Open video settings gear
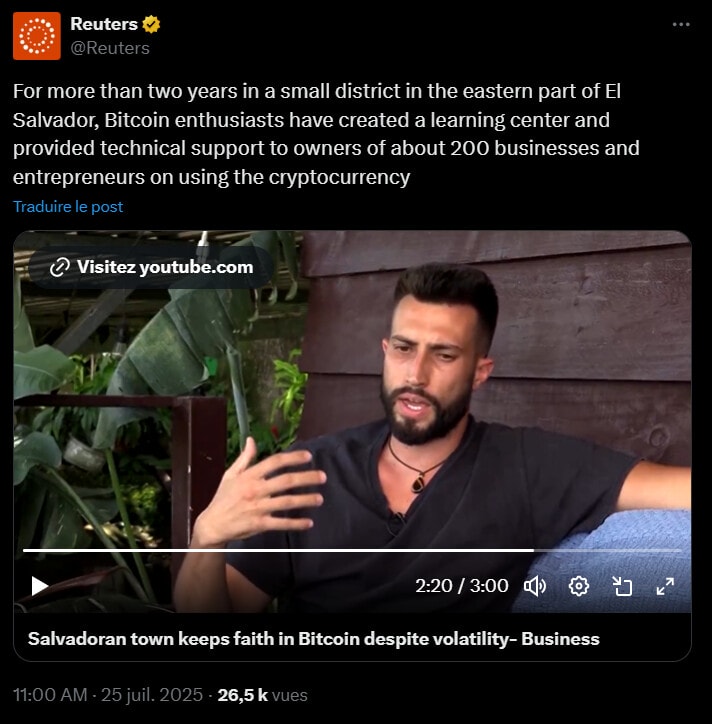712x724 pixels. click(x=579, y=586)
